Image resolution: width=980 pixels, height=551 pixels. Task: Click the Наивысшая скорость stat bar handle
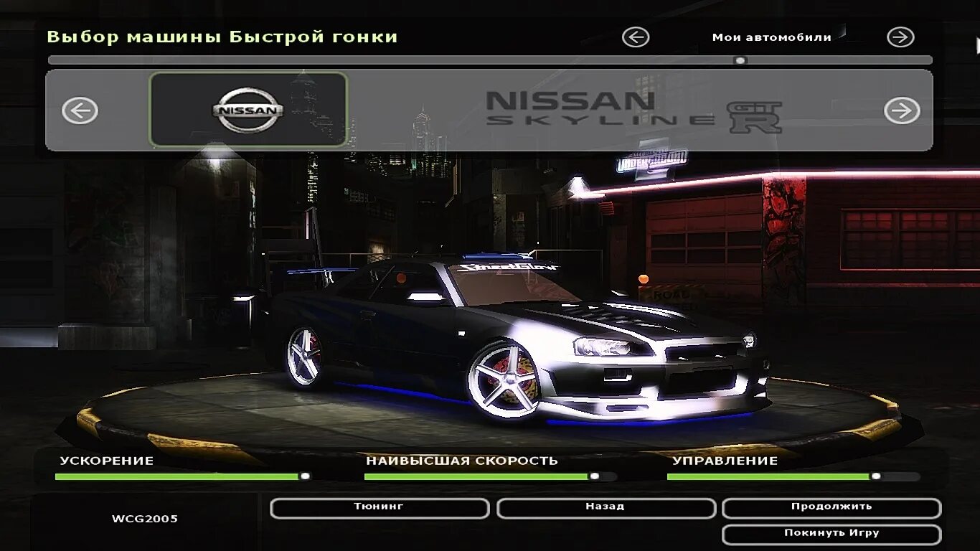[594, 476]
